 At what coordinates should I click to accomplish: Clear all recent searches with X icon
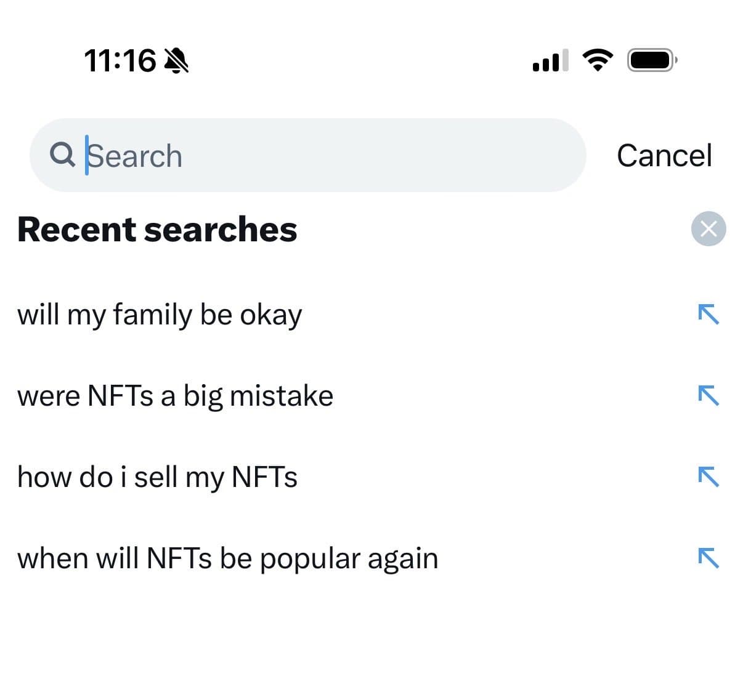(x=708, y=229)
